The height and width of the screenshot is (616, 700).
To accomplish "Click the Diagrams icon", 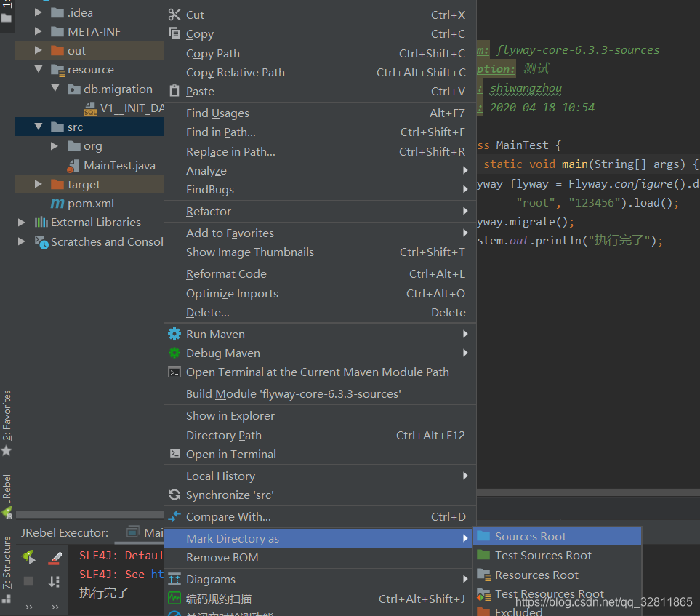I will (x=174, y=579).
